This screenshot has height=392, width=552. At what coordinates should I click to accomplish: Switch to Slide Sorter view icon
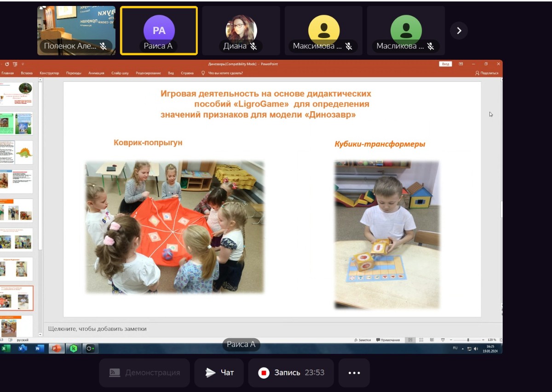[x=421, y=340]
